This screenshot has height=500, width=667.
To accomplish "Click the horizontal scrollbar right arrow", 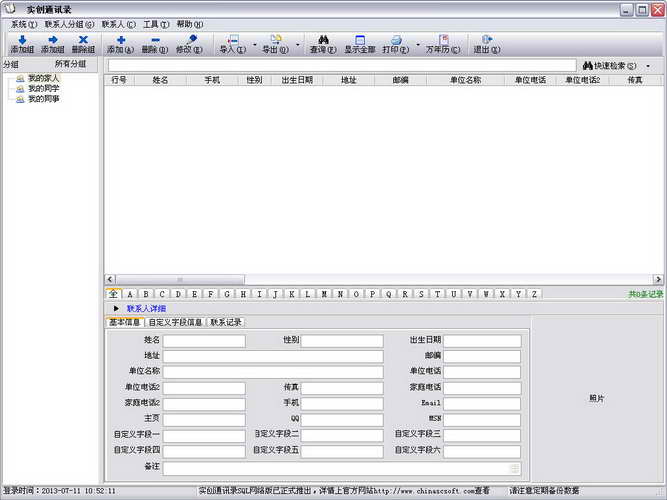I will (x=658, y=280).
